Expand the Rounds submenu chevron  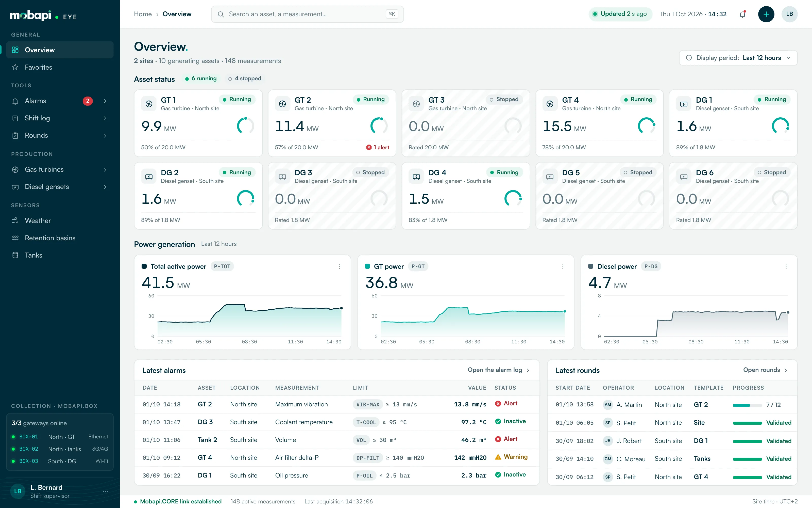click(105, 135)
